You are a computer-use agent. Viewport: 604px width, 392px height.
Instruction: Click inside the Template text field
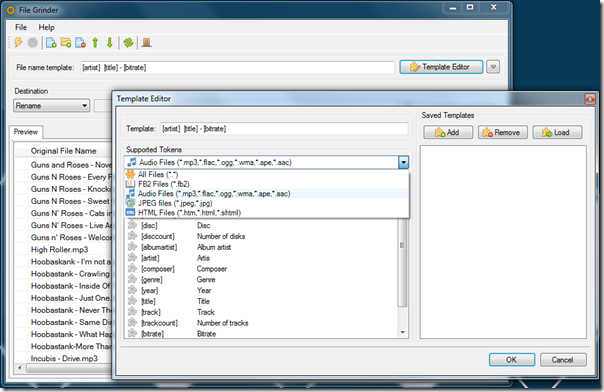click(284, 129)
